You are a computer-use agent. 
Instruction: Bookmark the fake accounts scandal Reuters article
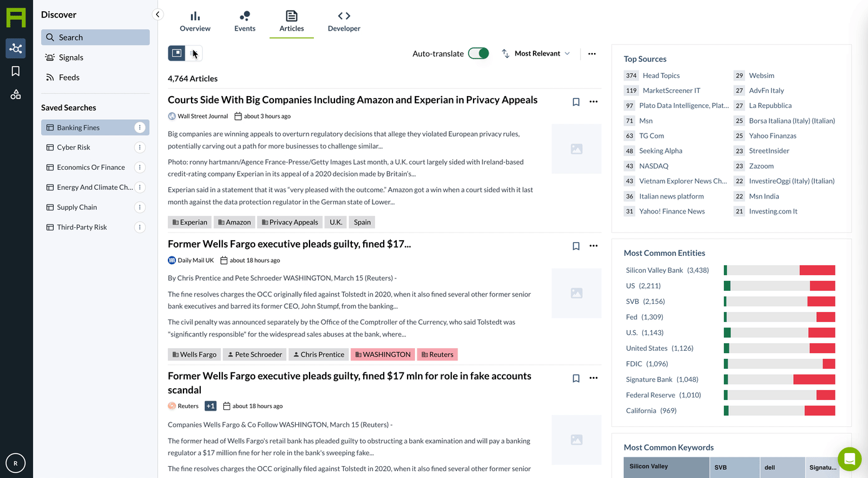click(576, 378)
